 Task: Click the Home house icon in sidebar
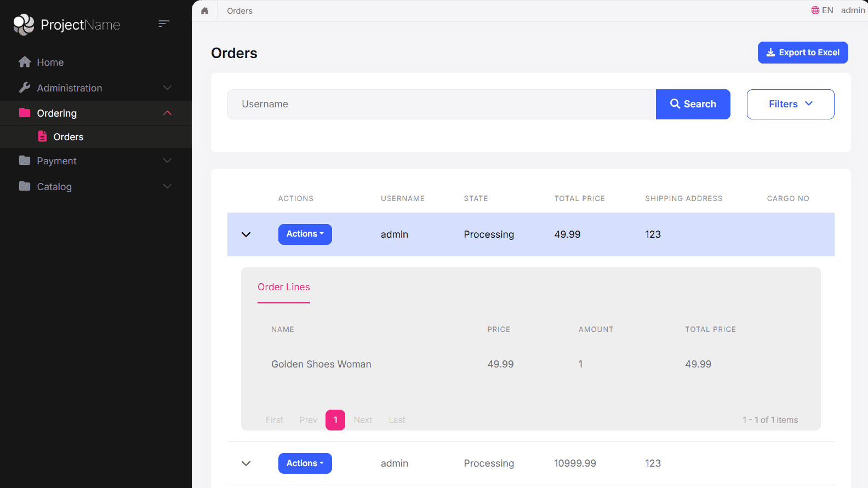25,62
